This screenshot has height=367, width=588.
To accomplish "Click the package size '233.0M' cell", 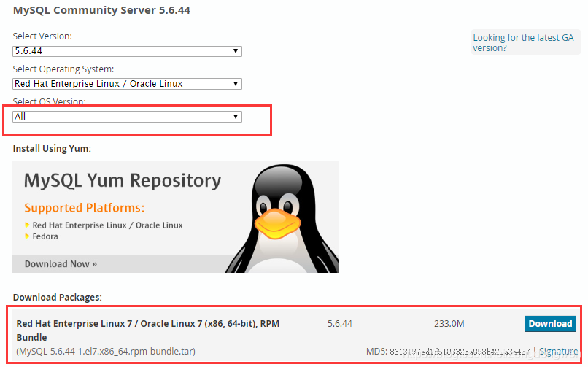I will click(x=449, y=323).
